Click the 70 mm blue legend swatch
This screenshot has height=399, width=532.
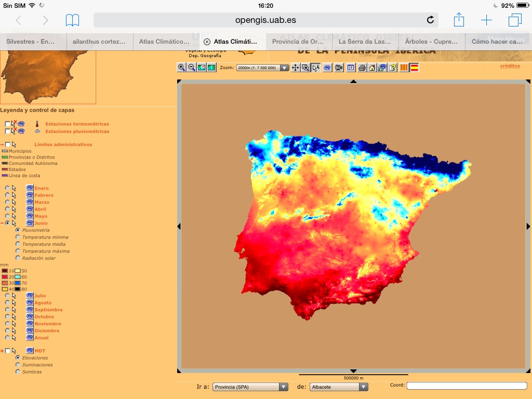coord(18,283)
